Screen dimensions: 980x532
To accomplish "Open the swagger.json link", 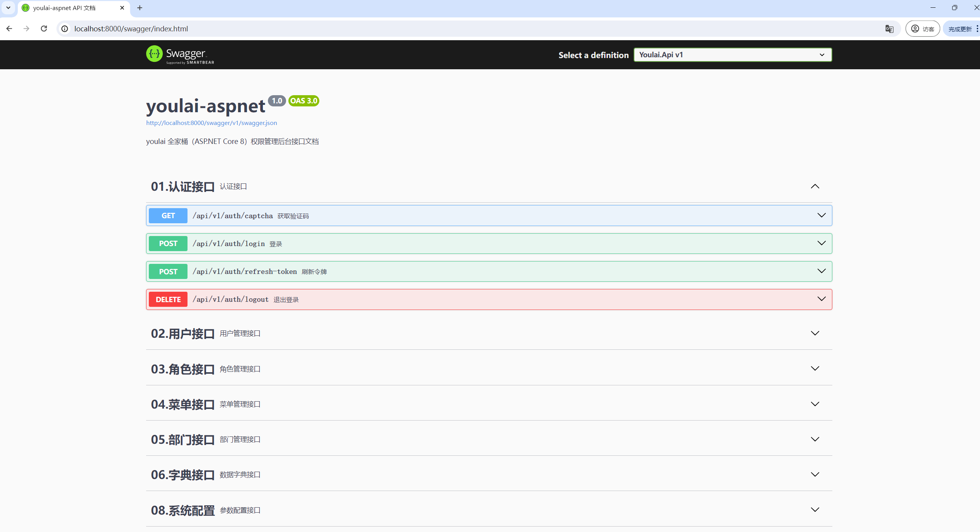I will click(x=211, y=123).
